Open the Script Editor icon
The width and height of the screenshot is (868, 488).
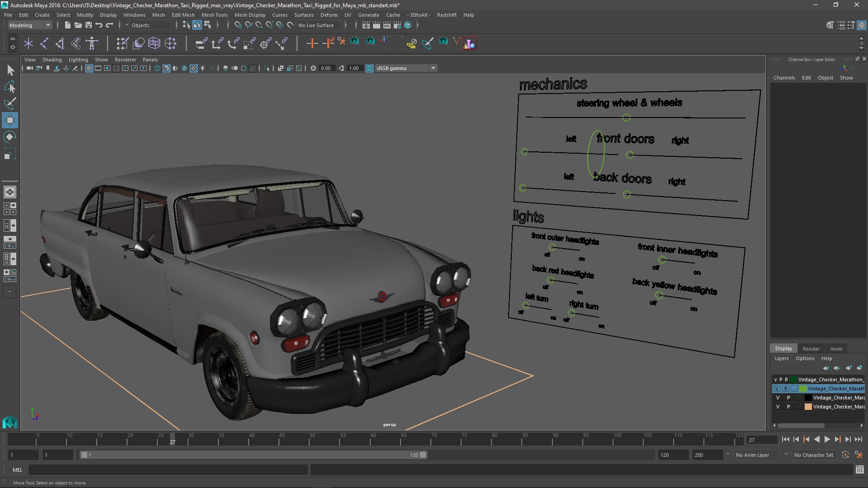click(x=859, y=470)
